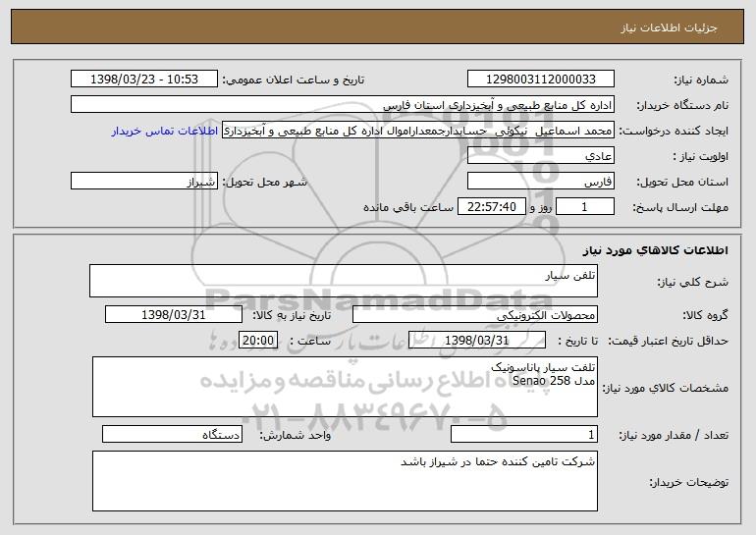The height and width of the screenshot is (535, 756).
Task: Click the label نام دستگاه خریدار
Action: click(x=682, y=105)
